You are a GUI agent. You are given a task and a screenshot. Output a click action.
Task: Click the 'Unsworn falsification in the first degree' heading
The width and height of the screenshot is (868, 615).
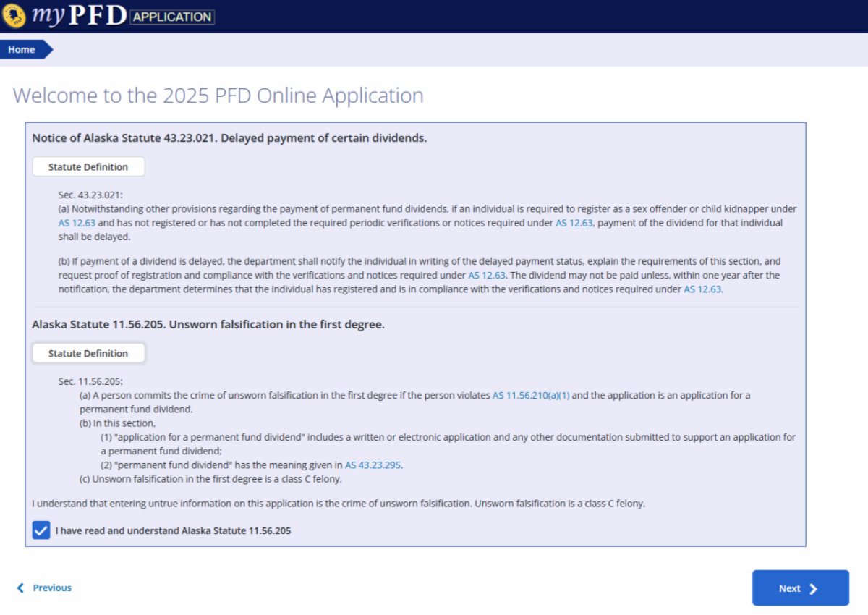coord(208,325)
